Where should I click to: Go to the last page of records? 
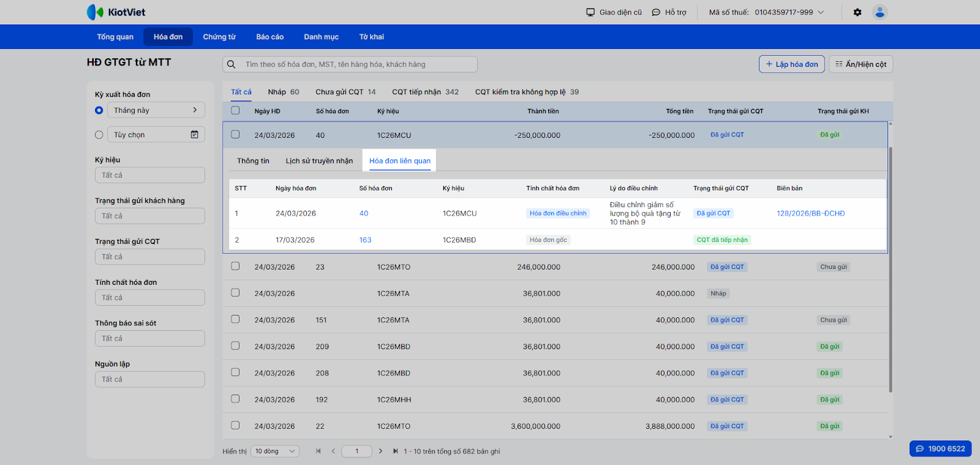point(395,452)
